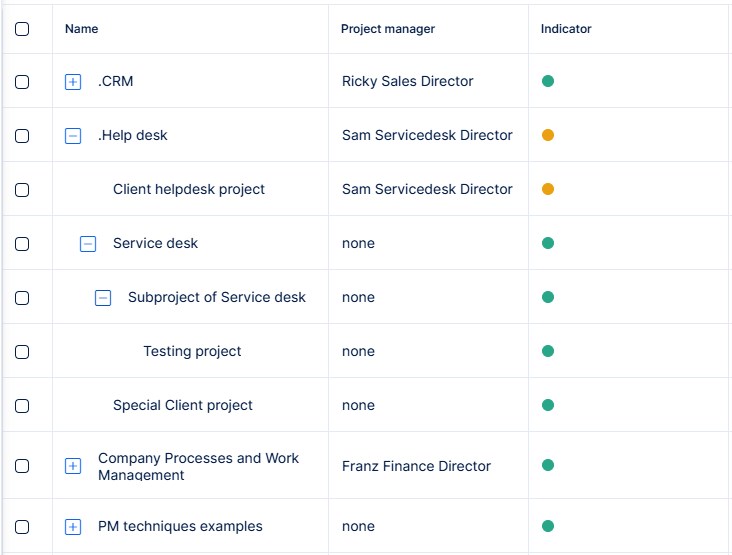Tick checkbox for Special Client project
Screen dimensions: 732x555
[22, 406]
